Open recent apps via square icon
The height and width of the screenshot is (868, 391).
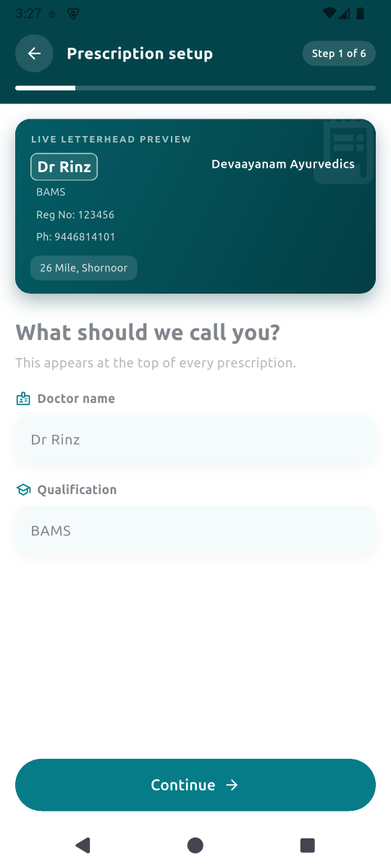tap(308, 845)
